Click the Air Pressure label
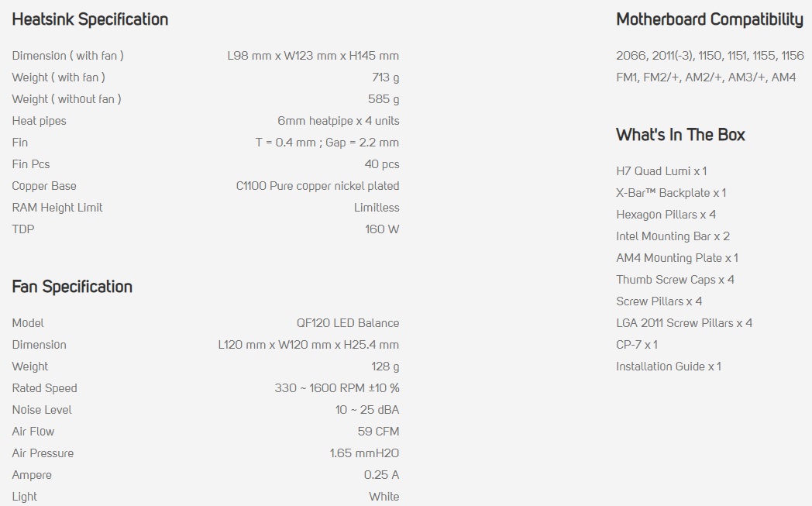The height and width of the screenshot is (506, 812). click(43, 453)
